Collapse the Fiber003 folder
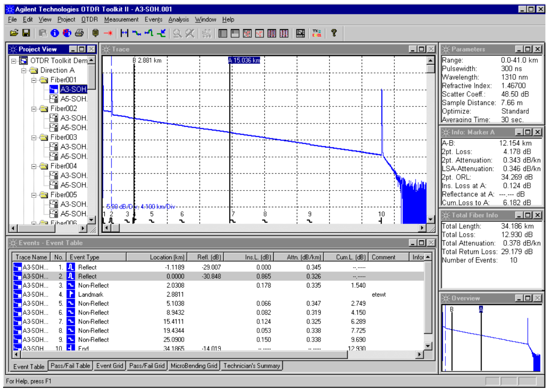 (x=34, y=138)
